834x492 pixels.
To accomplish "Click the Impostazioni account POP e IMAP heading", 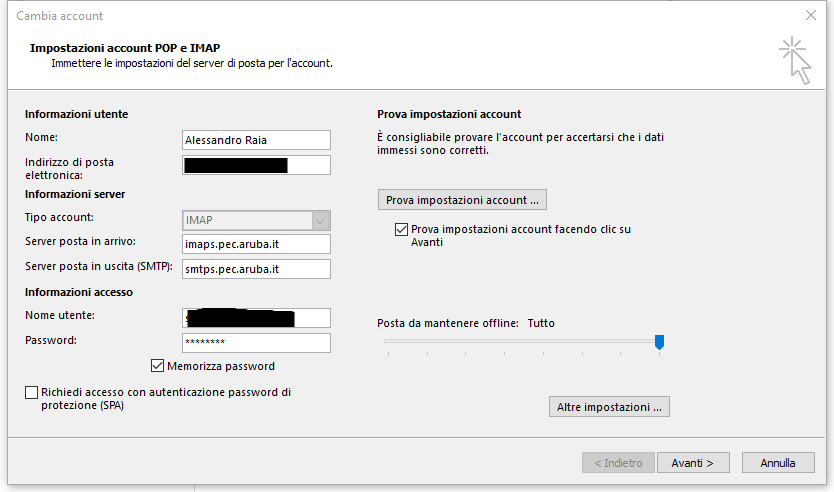I will point(125,48).
